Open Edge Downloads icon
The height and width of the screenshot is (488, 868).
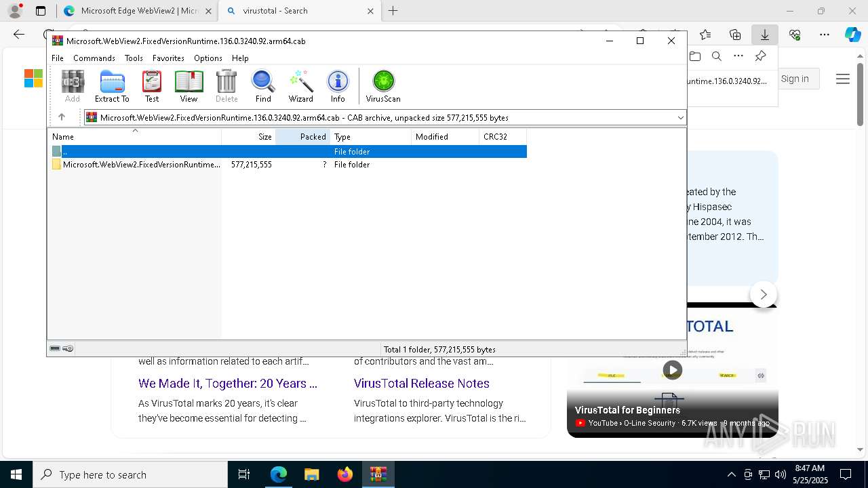pyautogui.click(x=765, y=35)
